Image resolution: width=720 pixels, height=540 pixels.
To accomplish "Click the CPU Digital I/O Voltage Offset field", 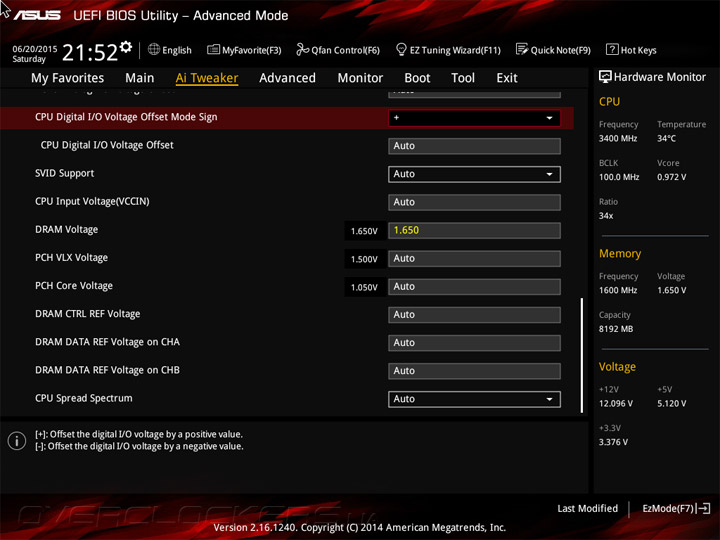I will tap(474, 146).
